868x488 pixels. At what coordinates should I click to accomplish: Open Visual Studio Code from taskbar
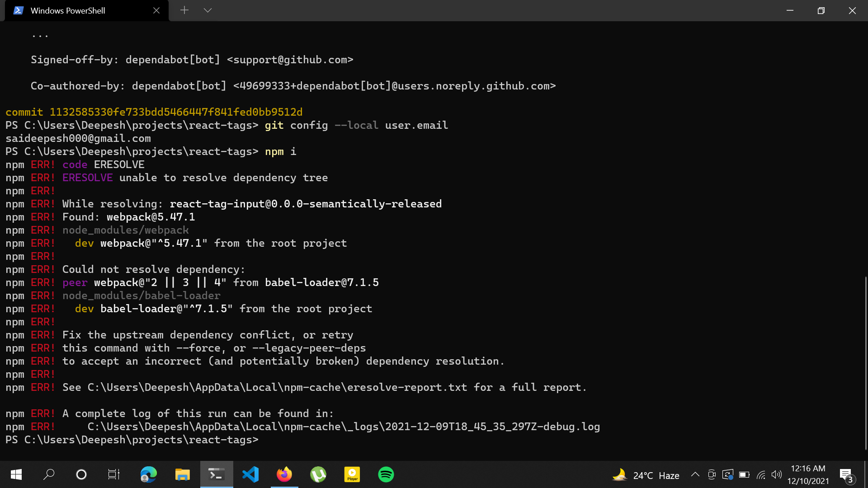[x=250, y=474]
